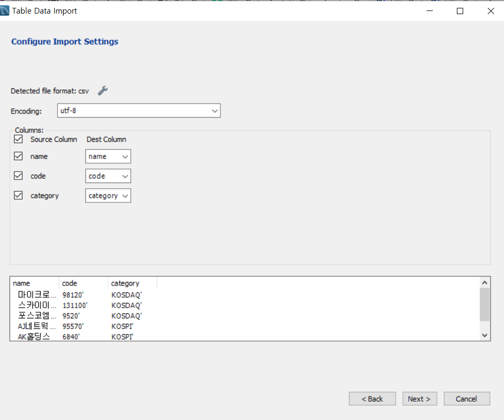This screenshot has height=420, width=504.
Task: Select preview cell 98120'
Action: coord(73,295)
